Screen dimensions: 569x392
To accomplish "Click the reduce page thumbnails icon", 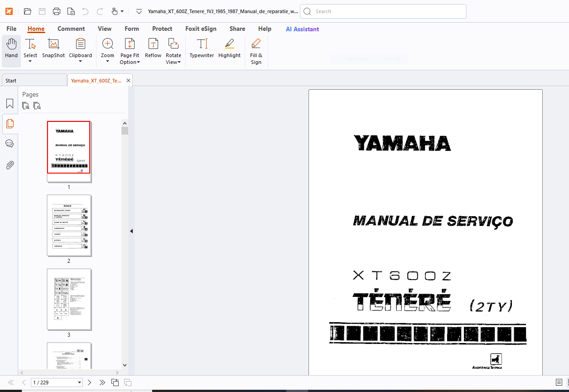I will [x=37, y=106].
